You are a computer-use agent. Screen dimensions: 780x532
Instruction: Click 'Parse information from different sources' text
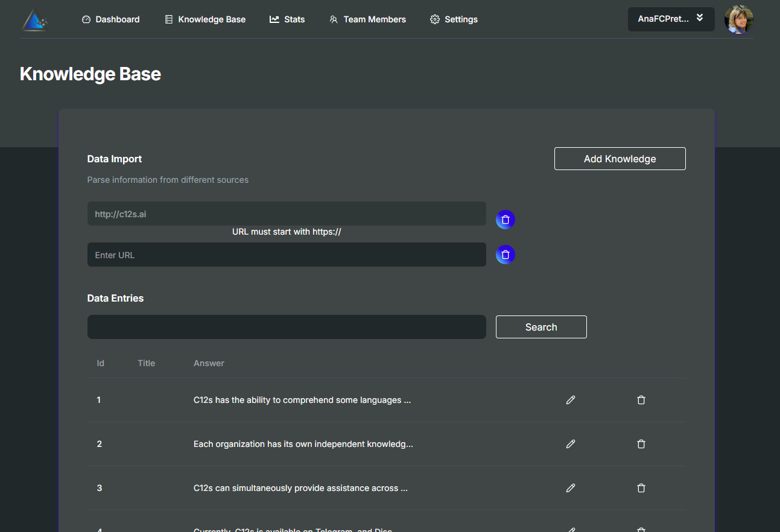pos(168,180)
